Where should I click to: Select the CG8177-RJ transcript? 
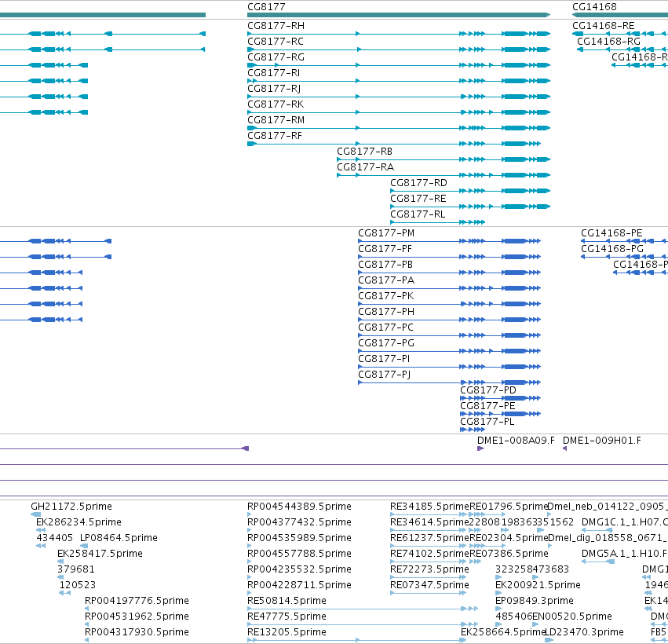tap(274, 89)
